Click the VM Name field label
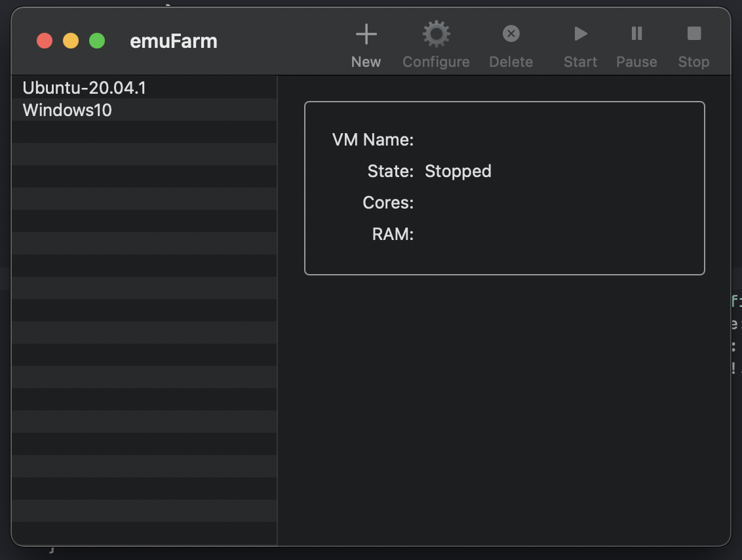 (x=373, y=140)
